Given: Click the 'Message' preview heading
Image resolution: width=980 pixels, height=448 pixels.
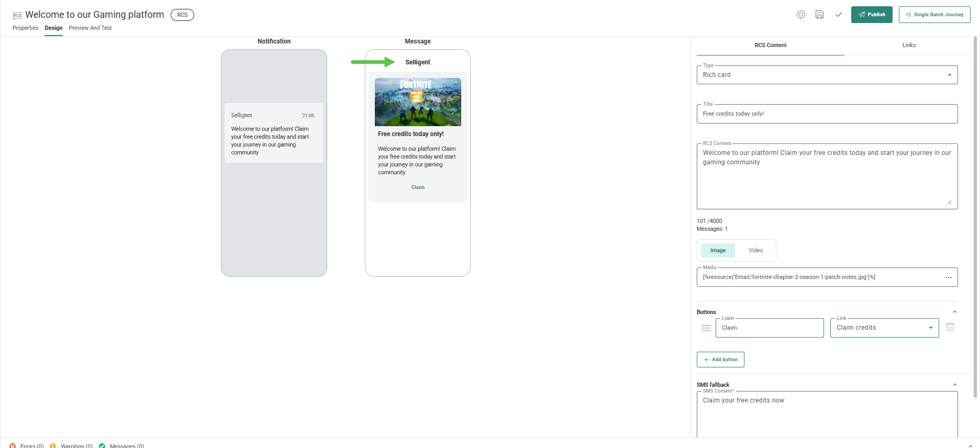Looking at the screenshot, I should pos(418,41).
